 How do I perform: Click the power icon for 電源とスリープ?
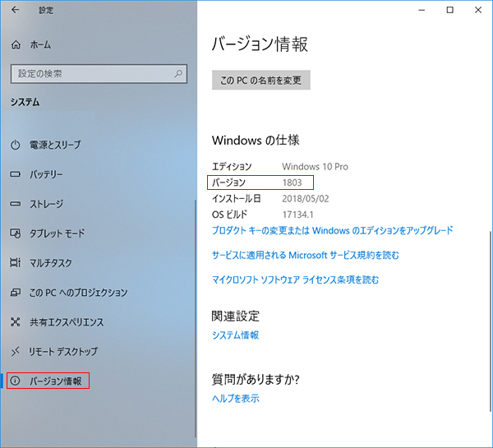point(16,145)
